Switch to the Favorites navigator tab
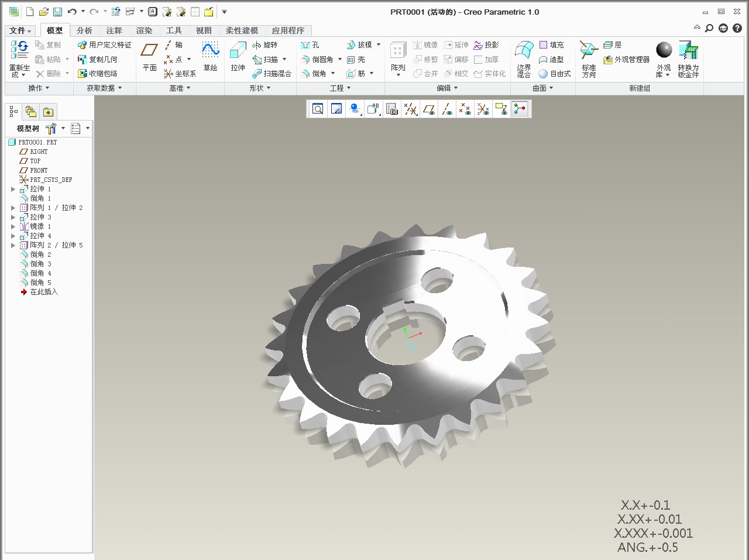This screenshot has height=560, width=749. [x=48, y=112]
